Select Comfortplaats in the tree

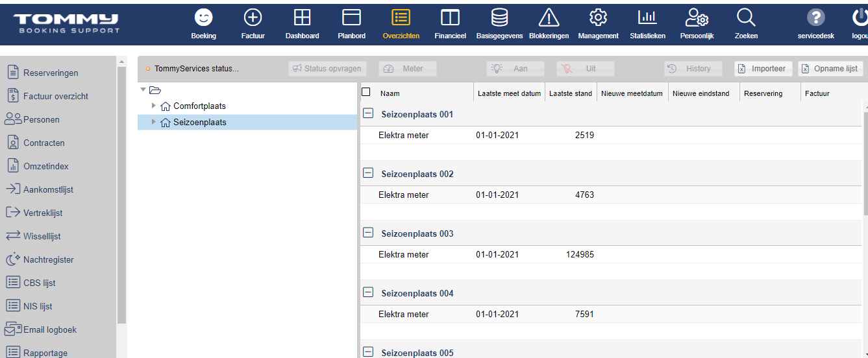(199, 106)
